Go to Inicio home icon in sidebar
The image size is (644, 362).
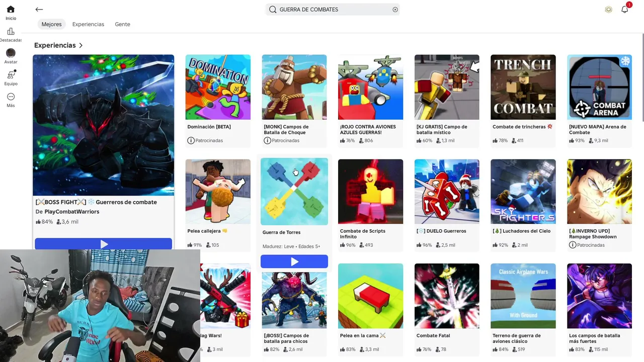pos(11,9)
